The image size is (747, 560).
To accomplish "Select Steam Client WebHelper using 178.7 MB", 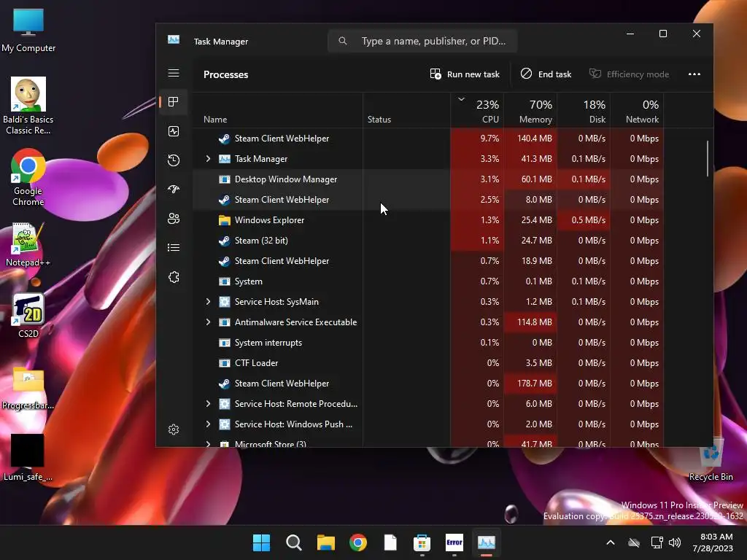I will [x=428, y=384].
